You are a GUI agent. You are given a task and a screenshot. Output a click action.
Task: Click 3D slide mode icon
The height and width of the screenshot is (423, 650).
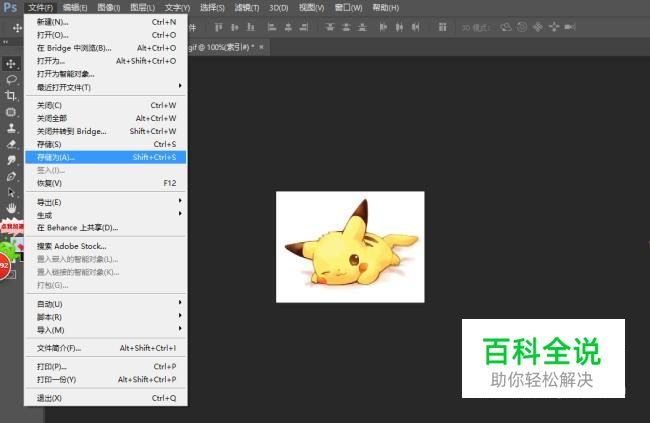[554, 27]
